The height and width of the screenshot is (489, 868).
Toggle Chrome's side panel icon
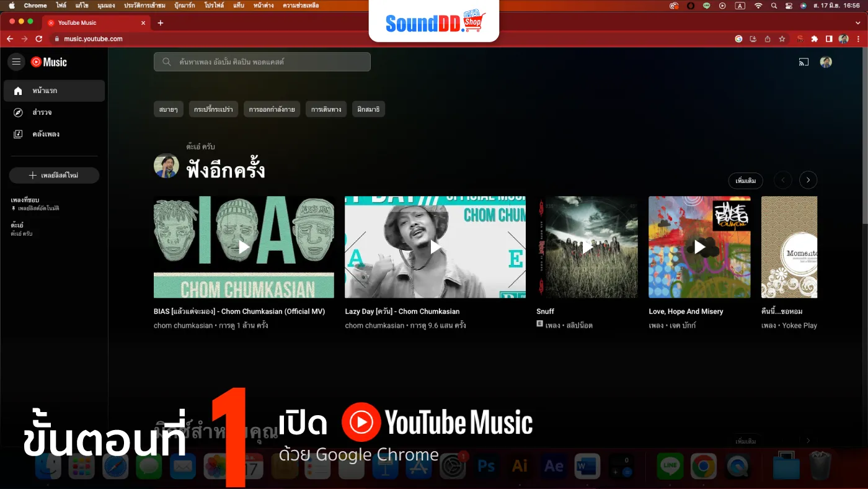829,38
